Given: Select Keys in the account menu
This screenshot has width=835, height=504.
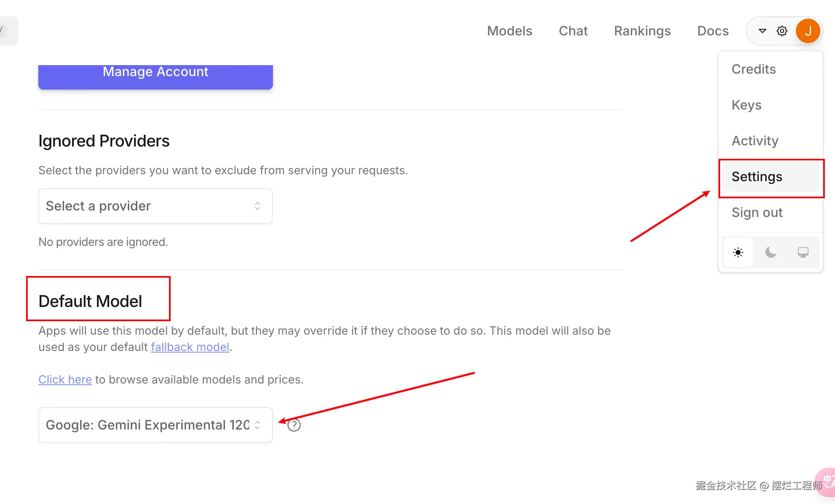Looking at the screenshot, I should tap(746, 105).
